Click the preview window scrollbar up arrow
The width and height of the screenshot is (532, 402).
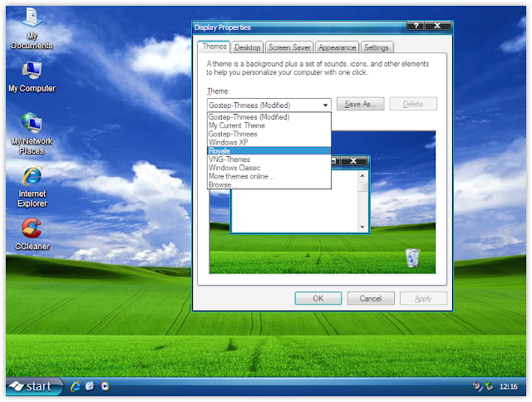(x=362, y=175)
